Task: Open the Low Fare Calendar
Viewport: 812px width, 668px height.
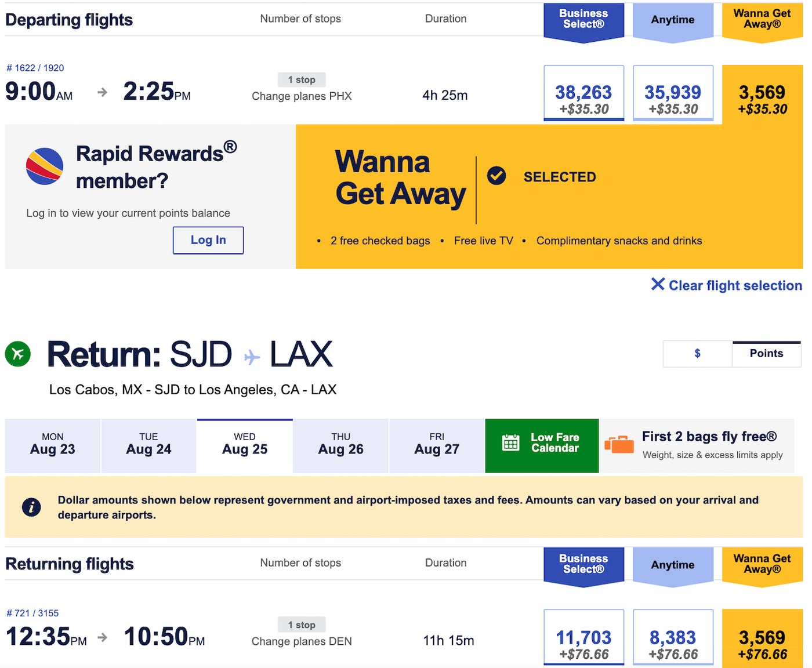Action: (x=541, y=445)
